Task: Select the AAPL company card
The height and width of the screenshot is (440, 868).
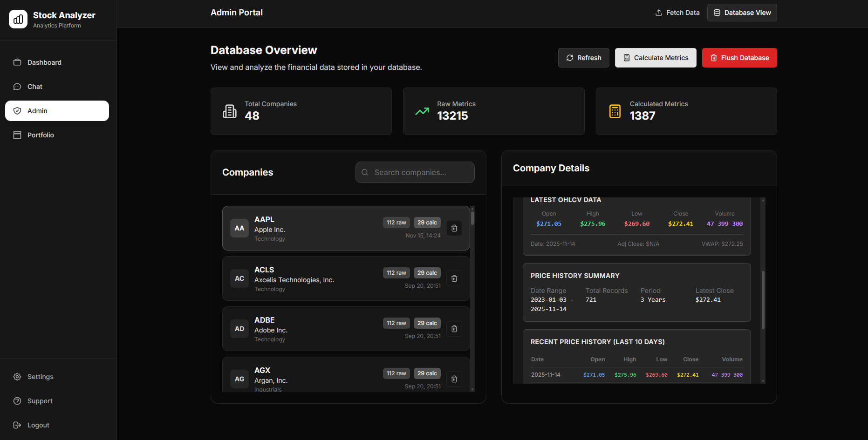Action: point(326,228)
